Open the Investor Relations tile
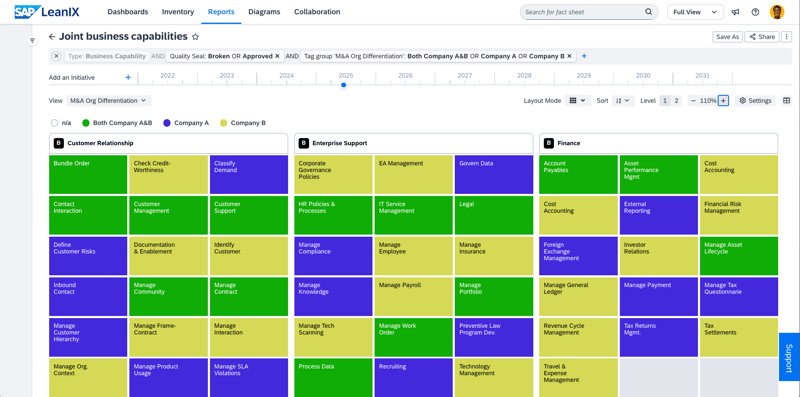800x397 pixels. (659, 256)
